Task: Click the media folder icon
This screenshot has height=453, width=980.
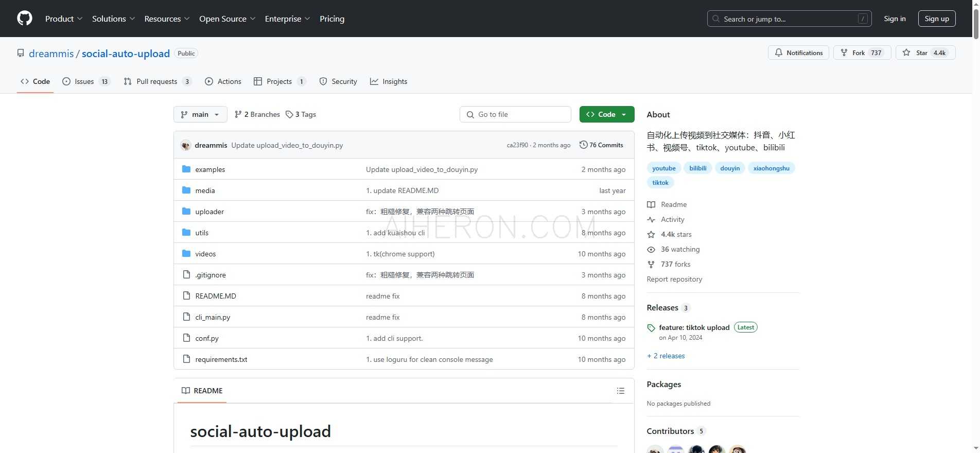Action: point(186,190)
